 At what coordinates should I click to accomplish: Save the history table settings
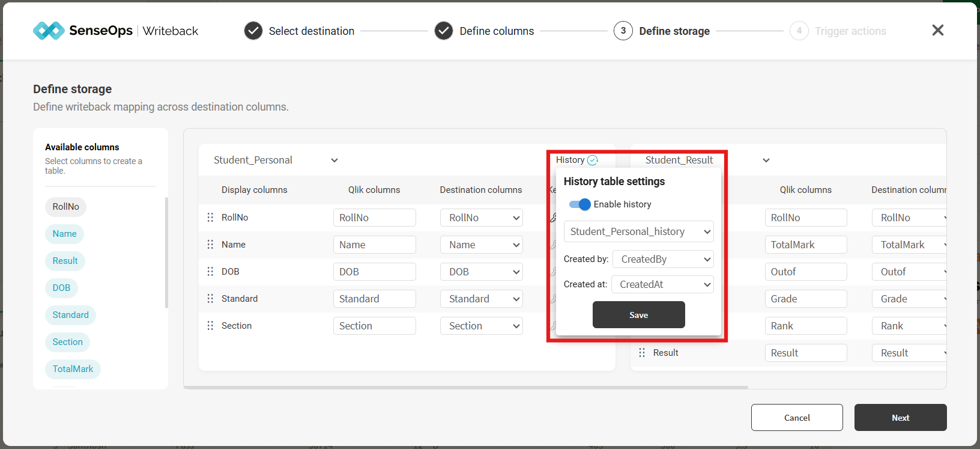click(639, 315)
